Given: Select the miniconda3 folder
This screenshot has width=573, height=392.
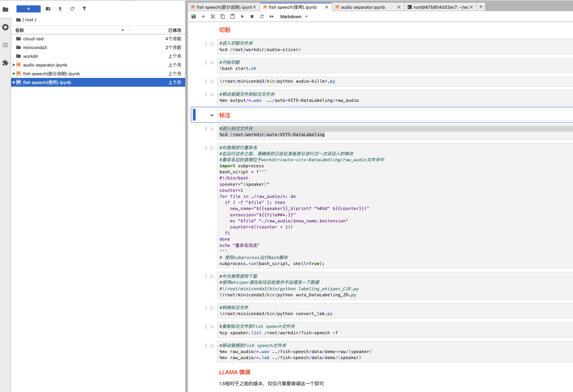Looking at the screenshot, I should coord(98,47).
